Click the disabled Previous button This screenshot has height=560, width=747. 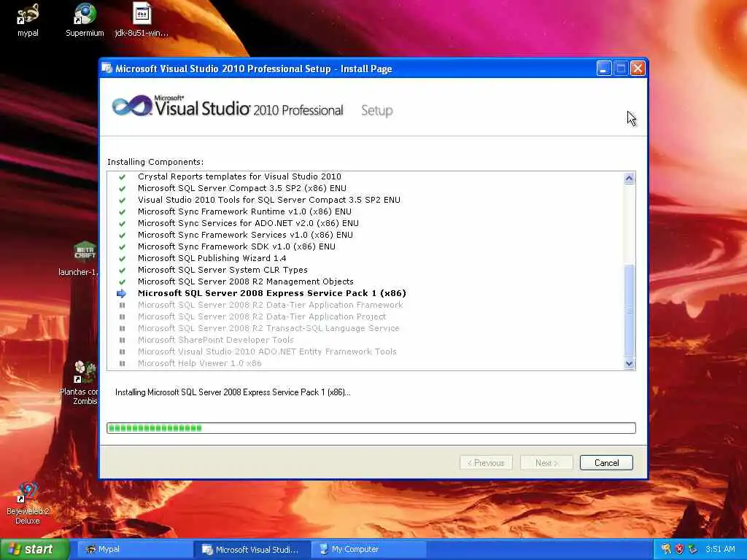point(486,463)
